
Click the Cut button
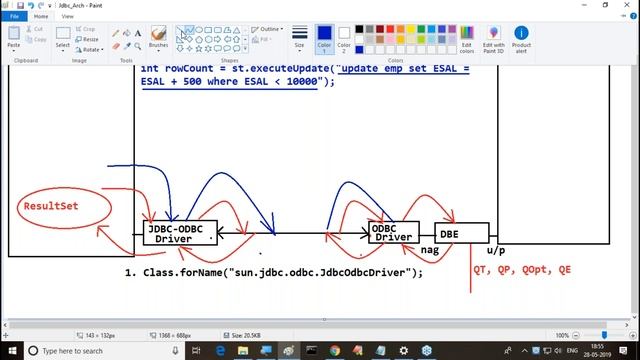pos(35,29)
